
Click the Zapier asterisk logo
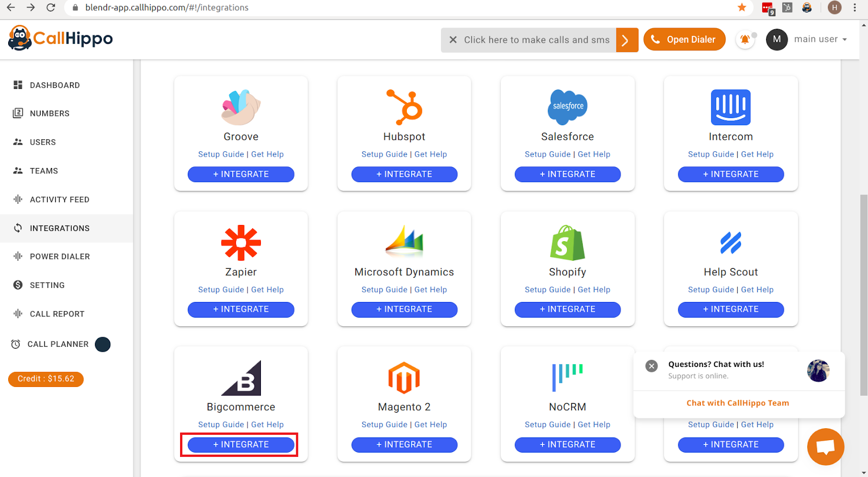(x=241, y=243)
